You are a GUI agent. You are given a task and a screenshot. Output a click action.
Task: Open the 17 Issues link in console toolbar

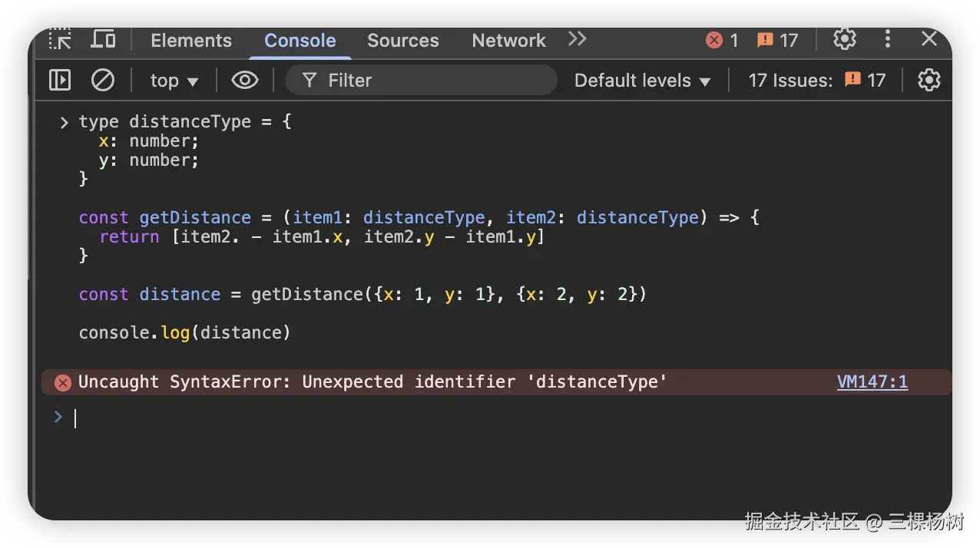coord(816,81)
